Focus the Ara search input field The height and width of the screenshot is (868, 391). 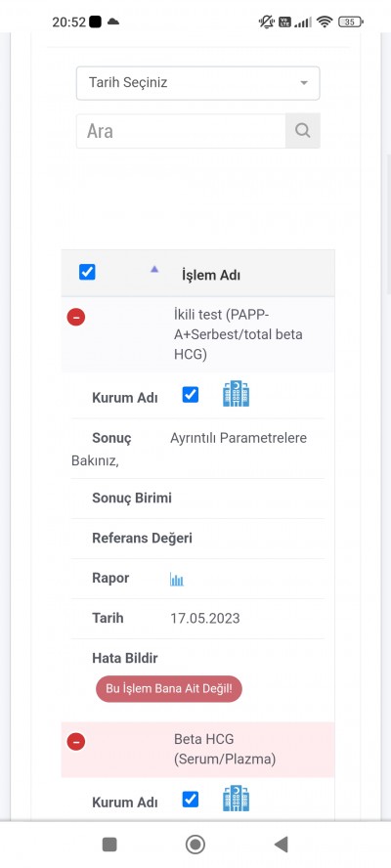pos(181,131)
